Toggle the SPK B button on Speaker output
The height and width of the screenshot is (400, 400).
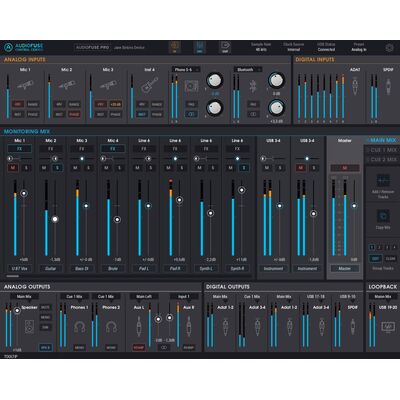tap(45, 348)
